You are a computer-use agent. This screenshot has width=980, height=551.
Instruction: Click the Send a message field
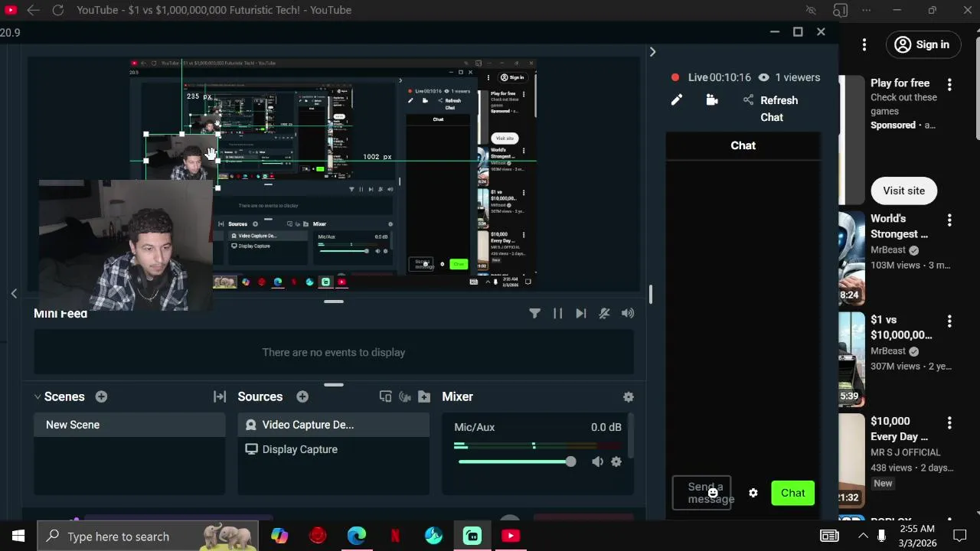pyautogui.click(x=701, y=493)
